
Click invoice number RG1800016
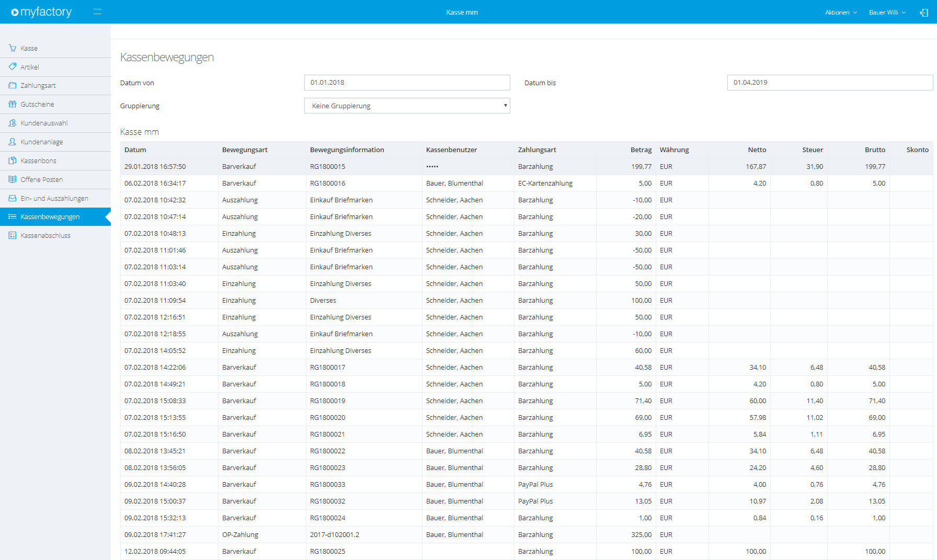click(328, 183)
